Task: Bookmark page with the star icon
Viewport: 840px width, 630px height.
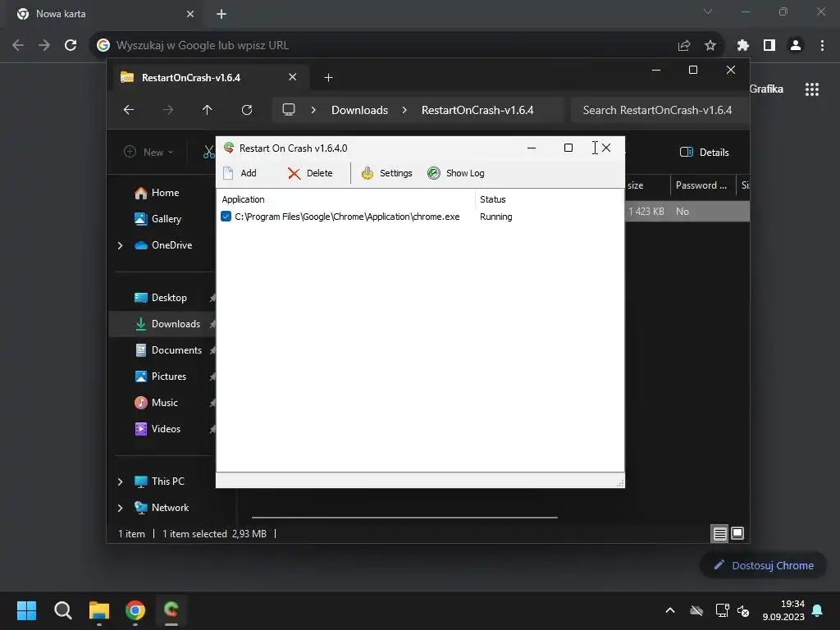Action: [710, 46]
